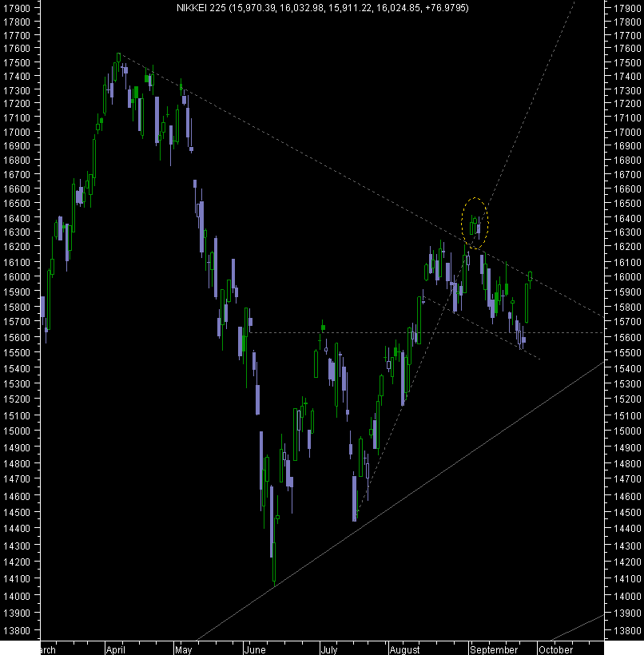
Task: Select 15000 on the left price axis
Action: 16,431
